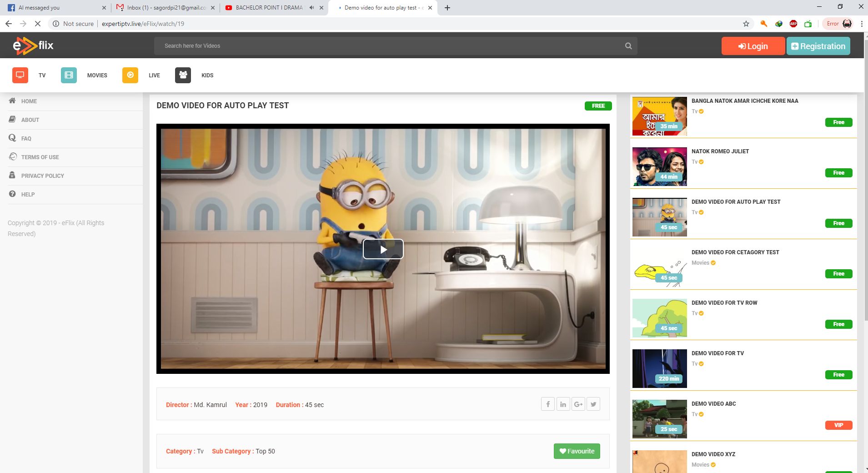Click the Error profile status button
Image resolution: width=868 pixels, height=473 pixels.
coord(838,24)
